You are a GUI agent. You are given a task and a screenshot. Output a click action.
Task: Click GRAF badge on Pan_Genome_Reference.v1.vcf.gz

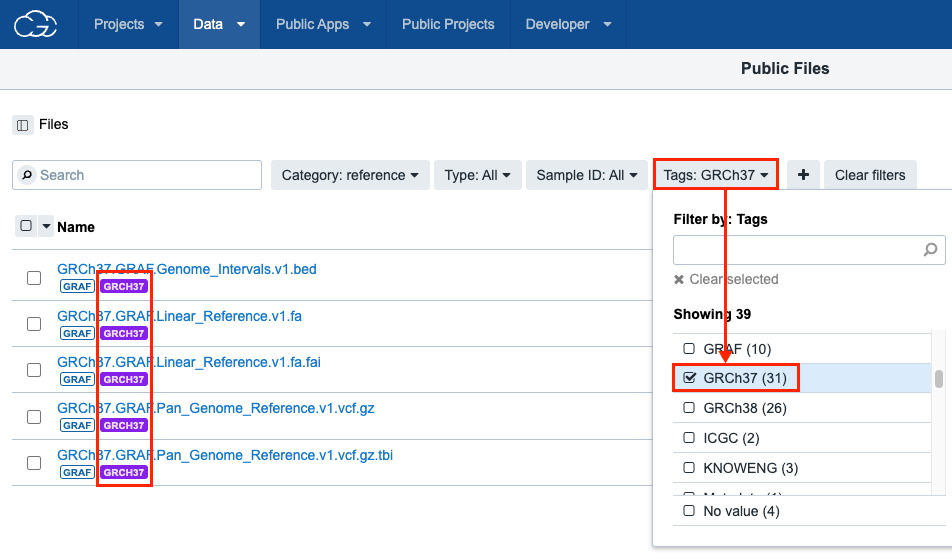pyautogui.click(x=77, y=425)
